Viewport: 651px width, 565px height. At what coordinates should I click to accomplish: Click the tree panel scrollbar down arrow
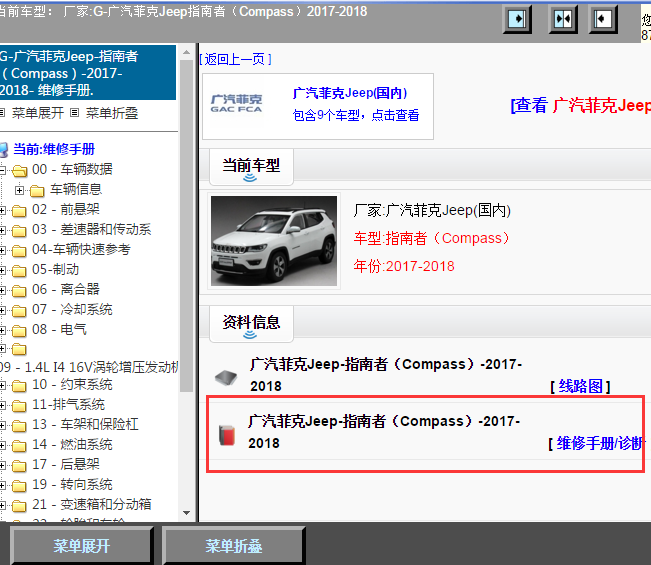pyautogui.click(x=186, y=513)
